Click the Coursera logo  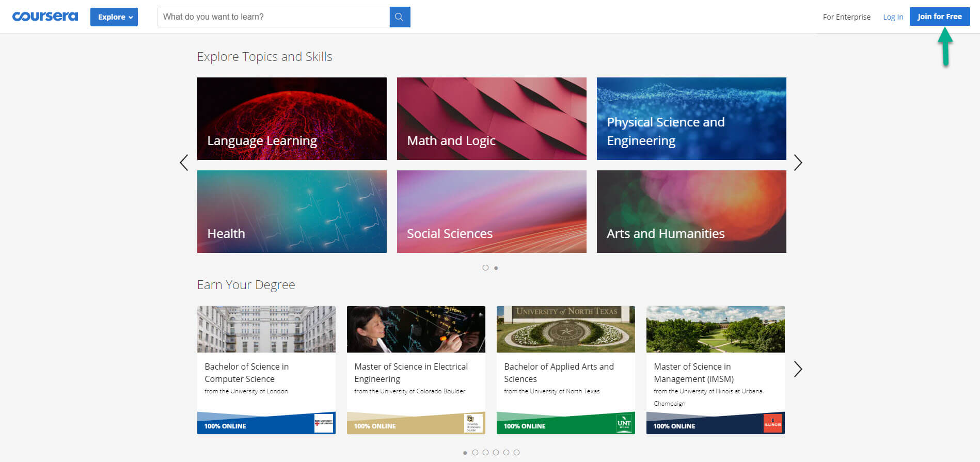pos(45,17)
